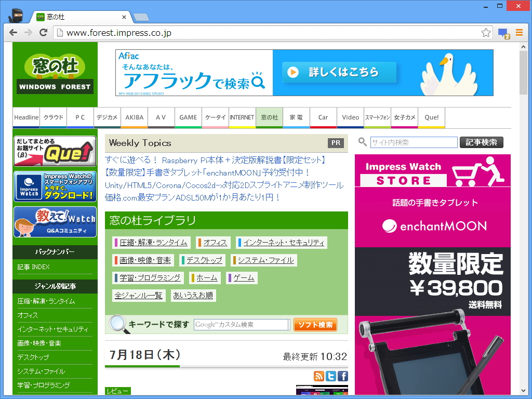Bookmark the page using the star icon
The width and height of the screenshot is (532, 399).
point(486,32)
